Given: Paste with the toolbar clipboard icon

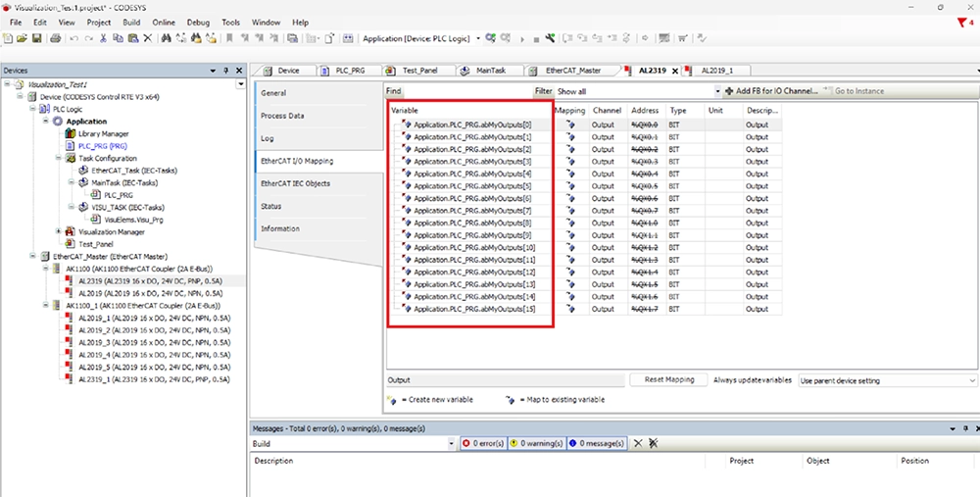Looking at the screenshot, I should 132,39.
